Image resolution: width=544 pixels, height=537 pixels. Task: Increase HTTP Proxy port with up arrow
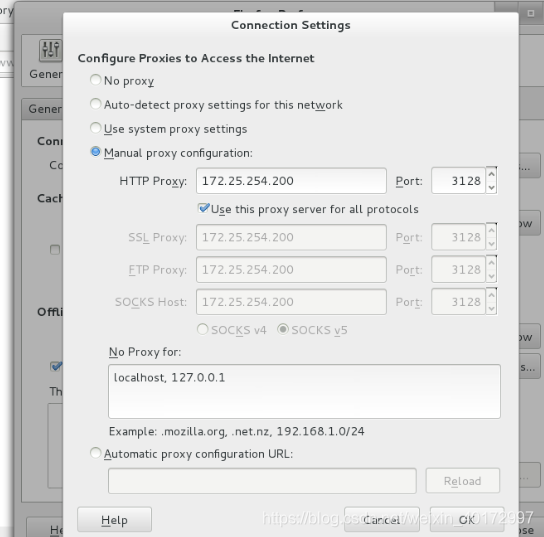coord(491,174)
